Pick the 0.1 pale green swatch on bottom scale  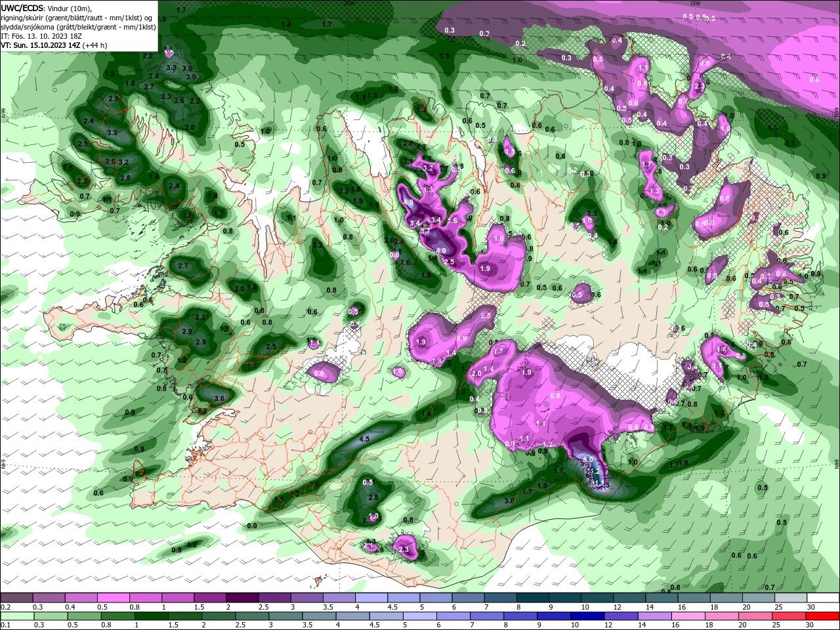[17, 616]
